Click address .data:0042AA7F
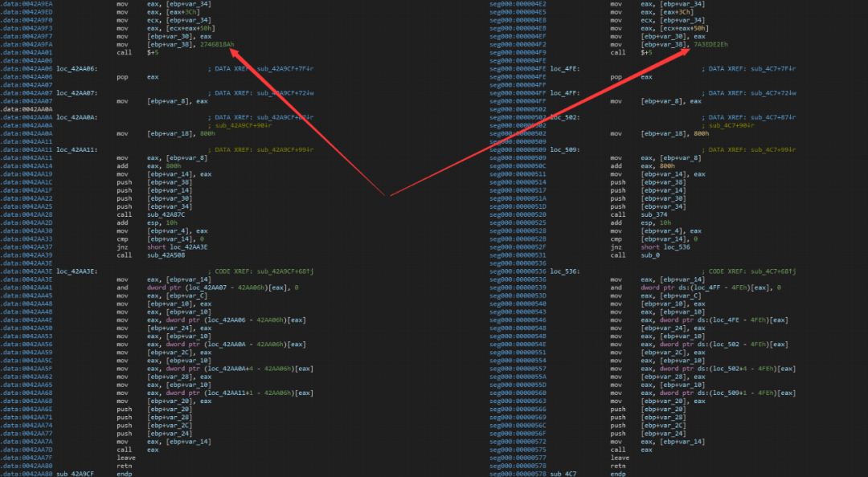This screenshot has width=868, height=477. 27,459
